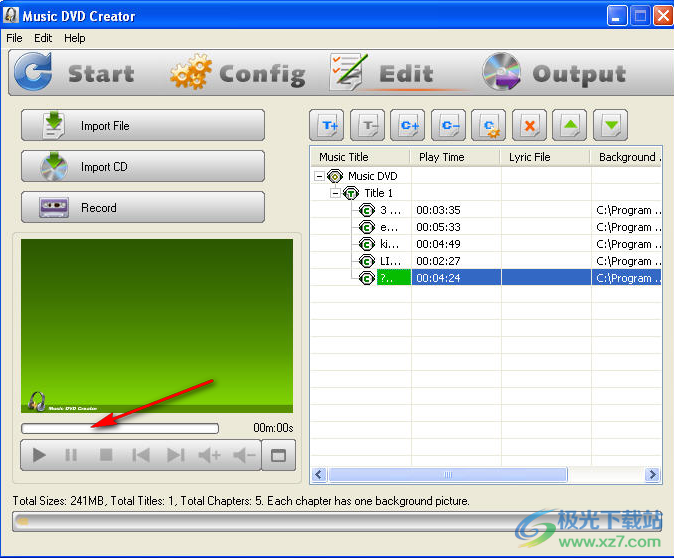Stop the preview playback

coord(106,455)
